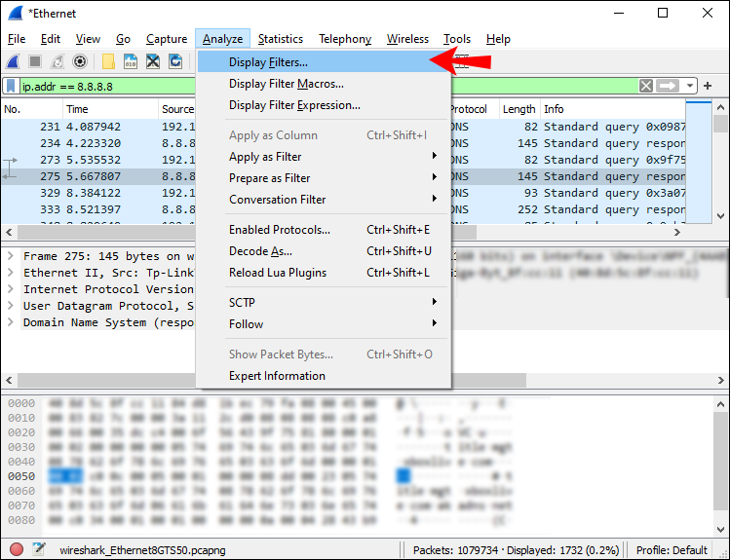Open the Go menu
This screenshot has width=730, height=560.
(x=123, y=39)
